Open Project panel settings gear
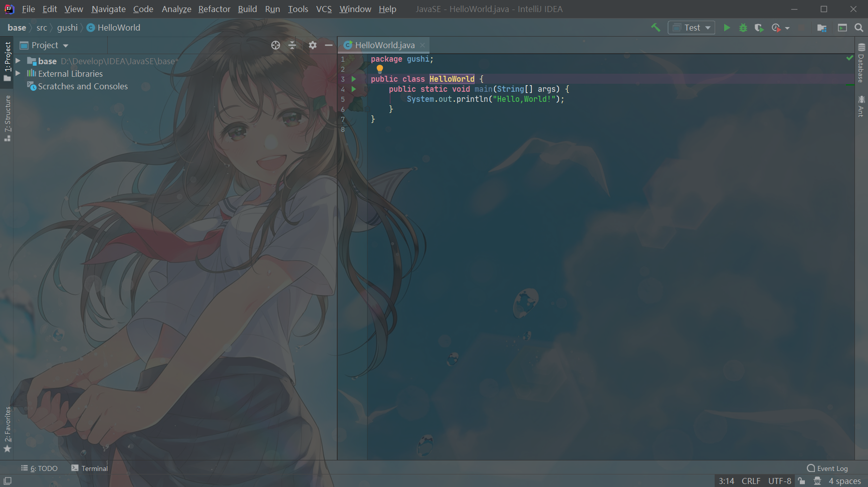The height and width of the screenshot is (487, 868). (313, 45)
